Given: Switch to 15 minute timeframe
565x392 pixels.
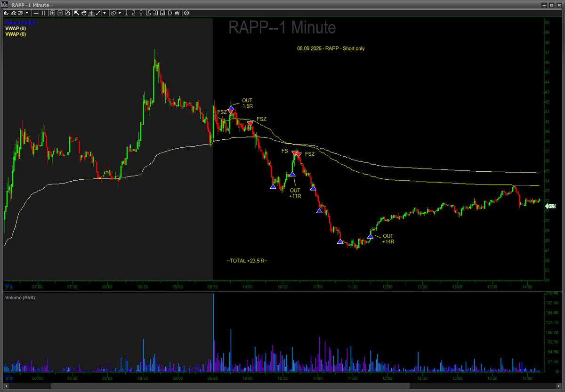Looking at the screenshot, I should 148,13.
